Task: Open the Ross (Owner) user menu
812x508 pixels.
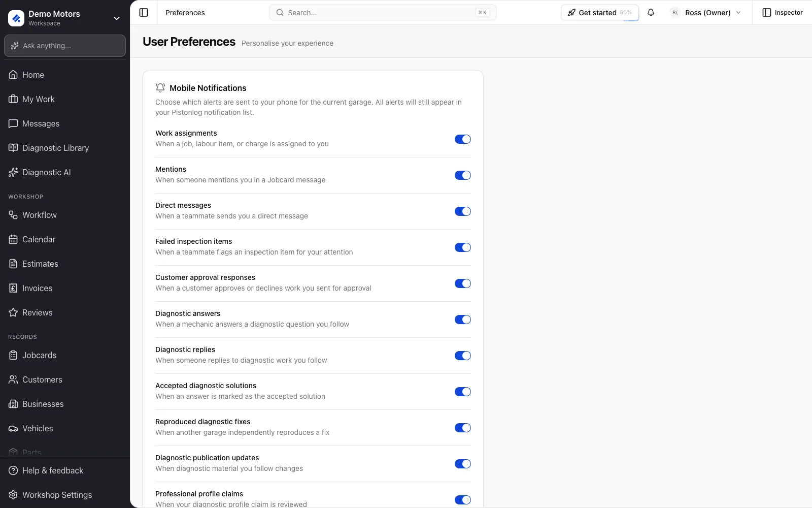Action: tap(706, 13)
